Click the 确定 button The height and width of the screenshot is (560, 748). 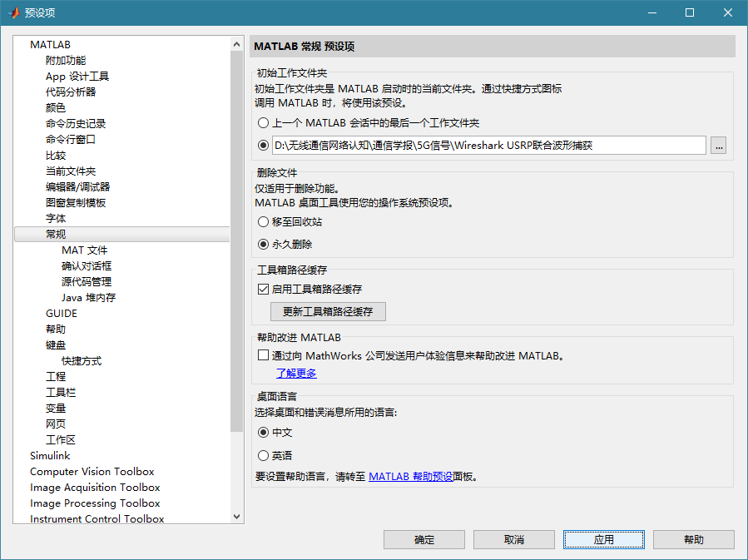pyautogui.click(x=424, y=539)
